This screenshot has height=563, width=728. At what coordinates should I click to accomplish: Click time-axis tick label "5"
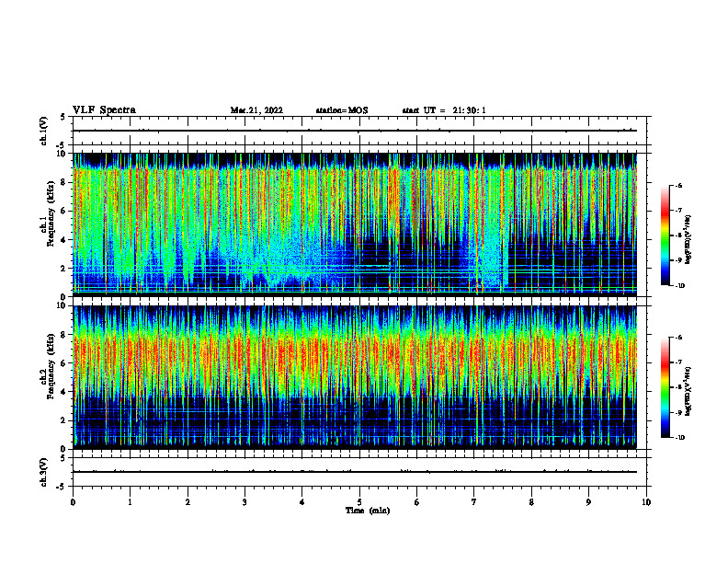[x=359, y=502]
